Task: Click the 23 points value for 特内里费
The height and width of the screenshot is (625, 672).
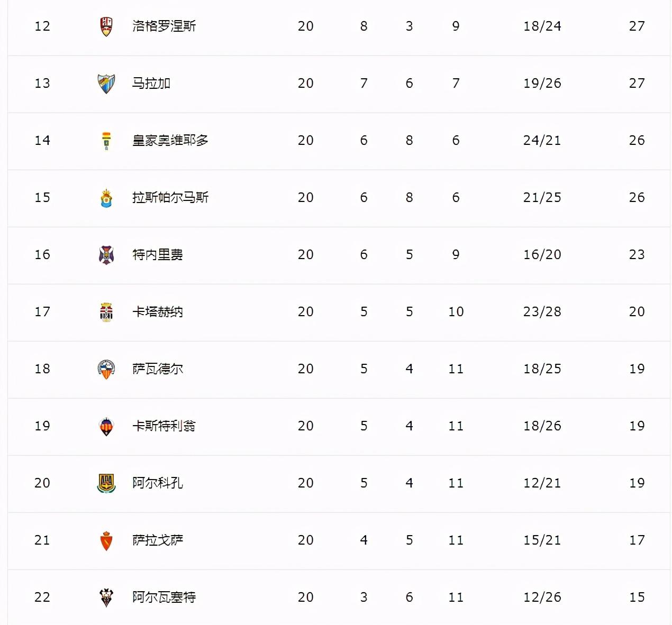Action: coord(637,254)
